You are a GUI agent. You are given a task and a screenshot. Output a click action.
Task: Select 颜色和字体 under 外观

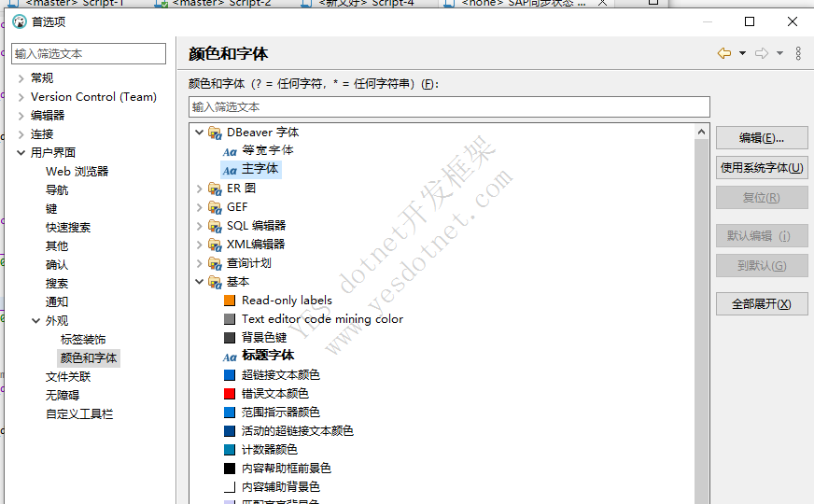click(x=89, y=358)
